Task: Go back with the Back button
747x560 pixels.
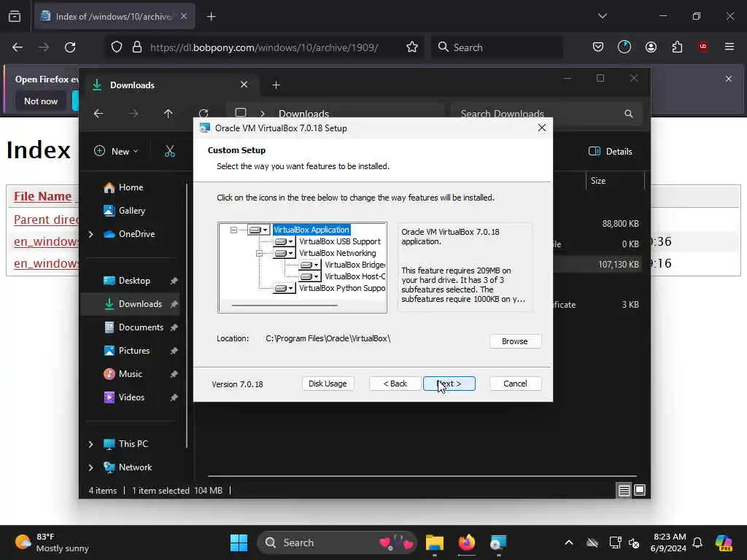Action: pyautogui.click(x=395, y=384)
